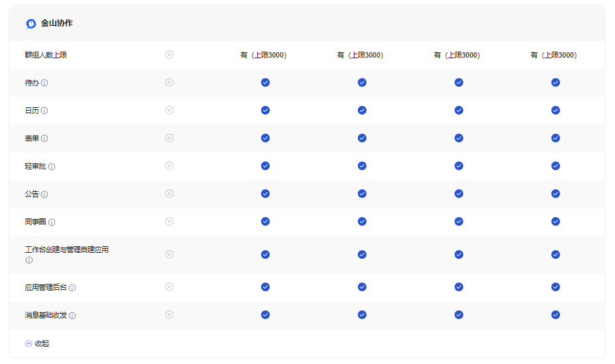Viewport: 615px width, 364px height.
Task: Click the last blue check mark in 同事圈 row
Action: pos(555,221)
